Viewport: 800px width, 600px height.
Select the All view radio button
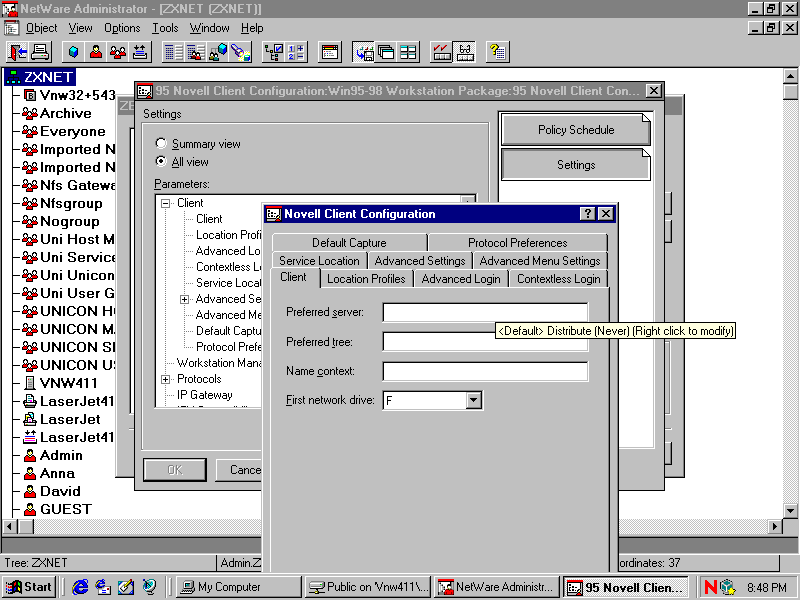pos(161,162)
